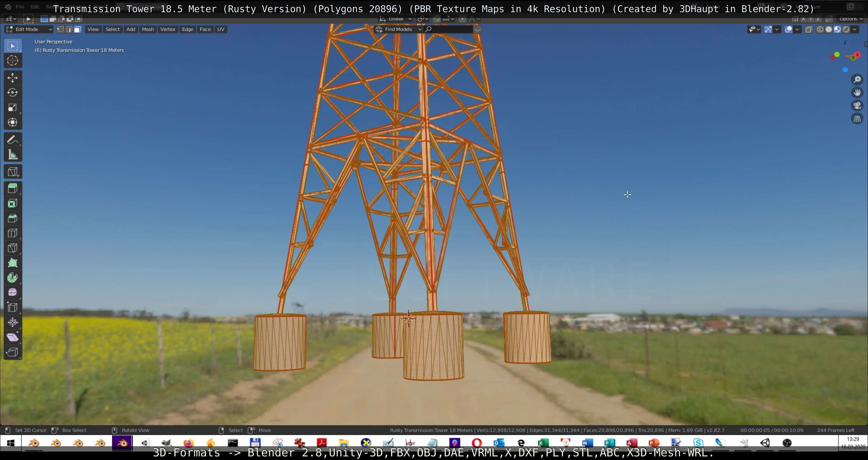The height and width of the screenshot is (460, 868).
Task: Choose the Move tool
Action: 13,78
